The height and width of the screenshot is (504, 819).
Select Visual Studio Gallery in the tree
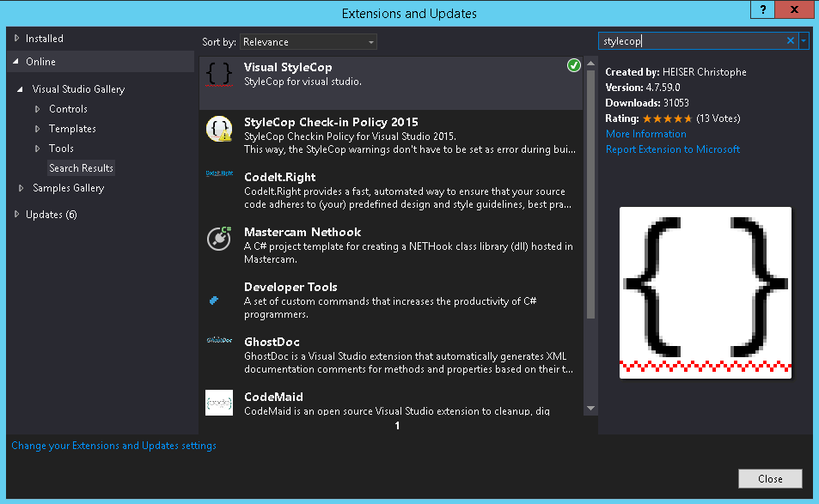(78, 89)
